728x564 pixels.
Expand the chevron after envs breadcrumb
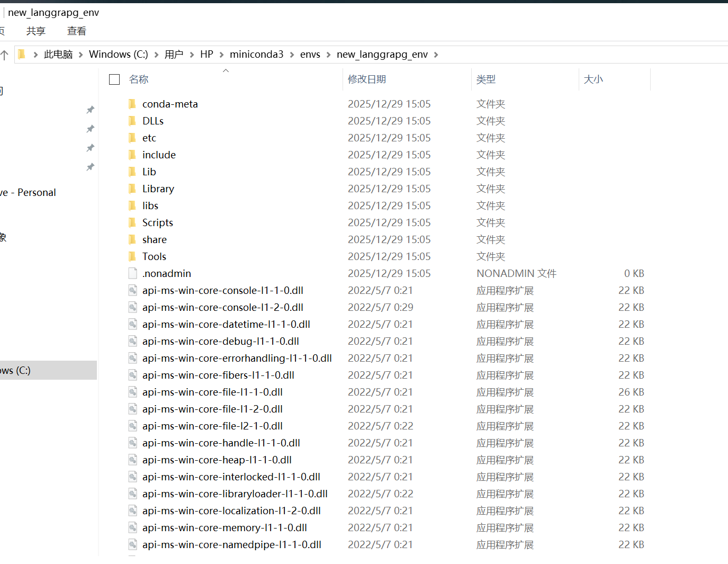(328, 55)
